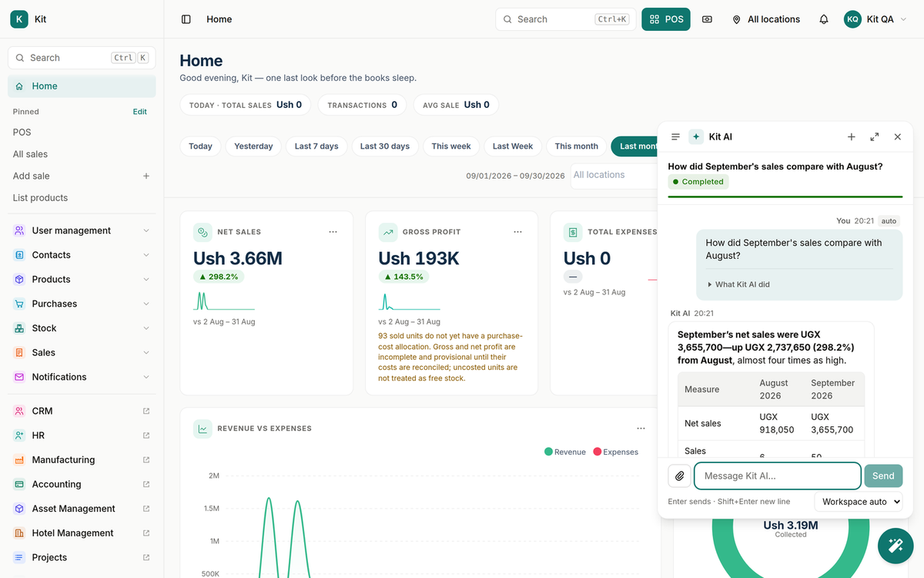The image size is (924, 578).
Task: Open the cash register icon in header
Action: (707, 19)
